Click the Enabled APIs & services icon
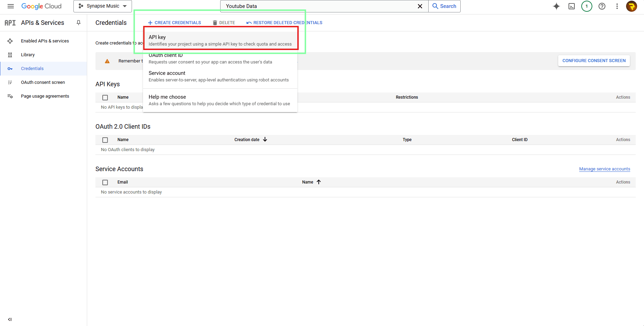This screenshot has width=644, height=326. 10,41
